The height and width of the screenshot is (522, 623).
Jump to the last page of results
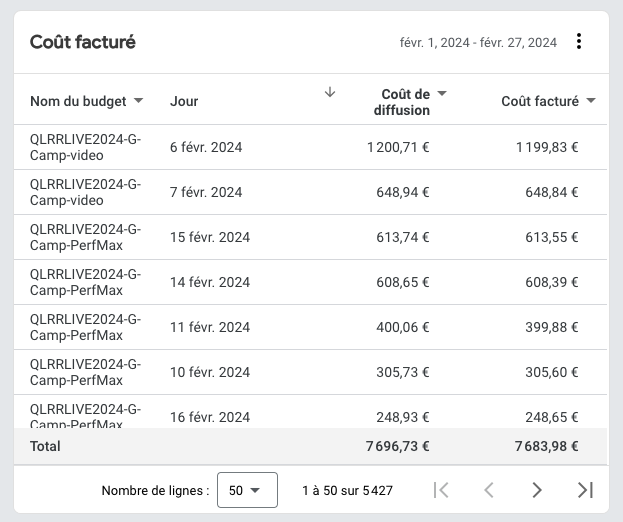(585, 490)
